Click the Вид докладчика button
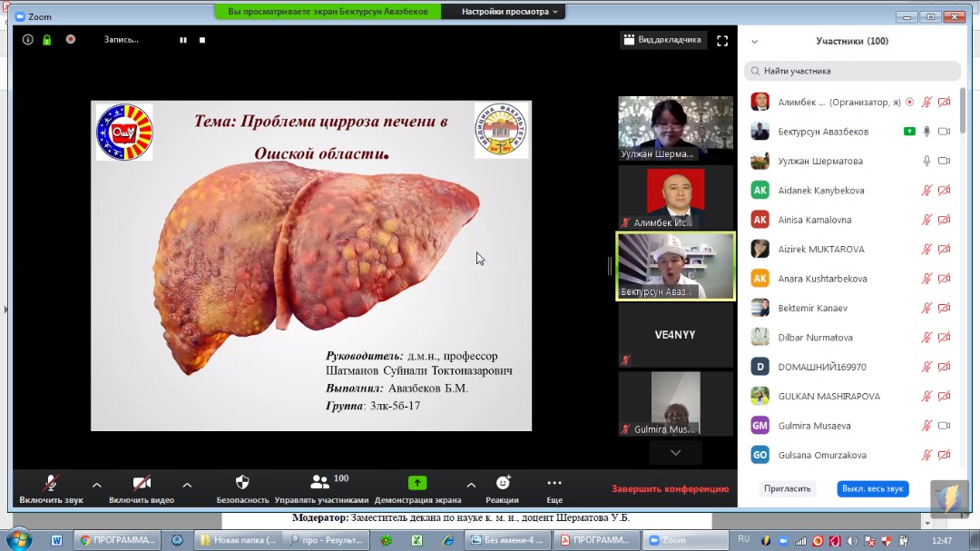980x551 pixels. click(x=663, y=40)
